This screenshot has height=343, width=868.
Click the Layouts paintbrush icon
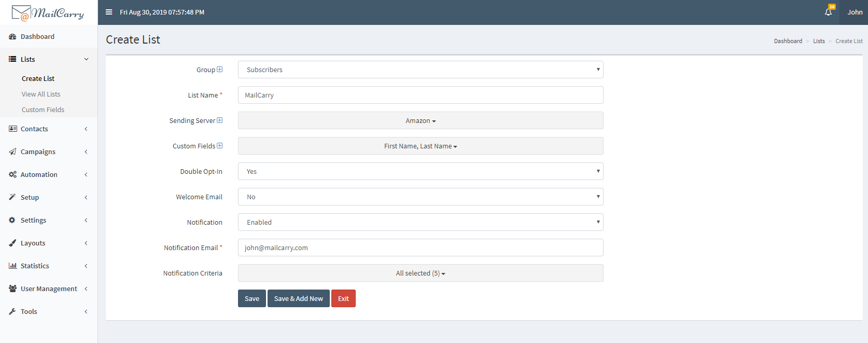(12, 243)
